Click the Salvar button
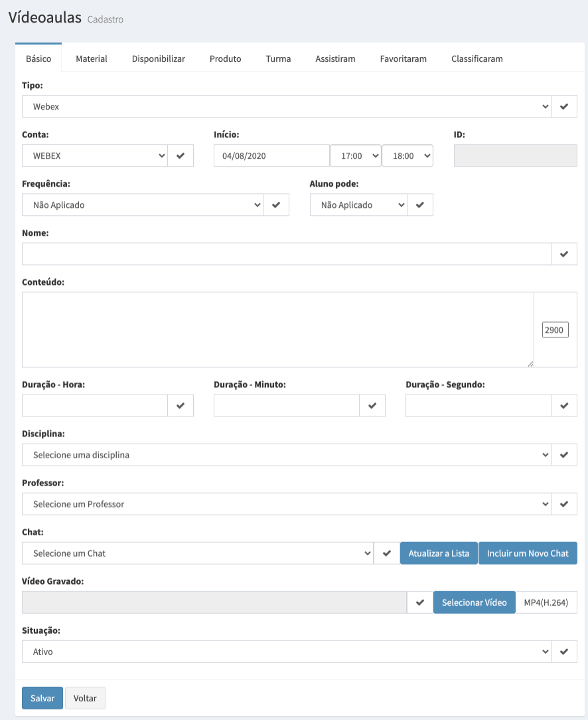This screenshot has width=588, height=720. [42, 698]
